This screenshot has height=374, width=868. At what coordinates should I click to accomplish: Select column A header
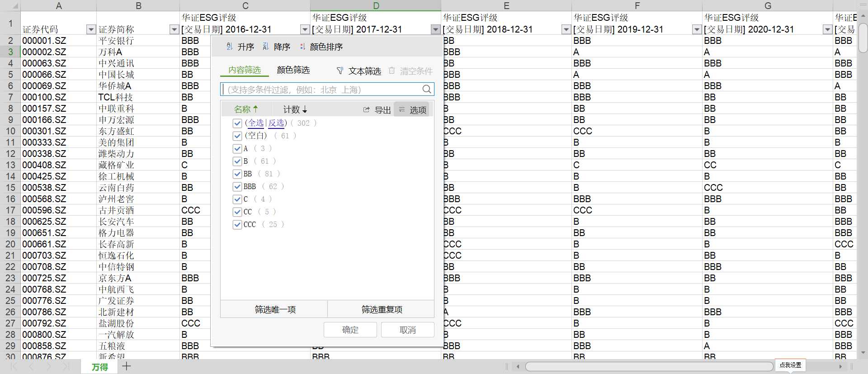point(59,5)
